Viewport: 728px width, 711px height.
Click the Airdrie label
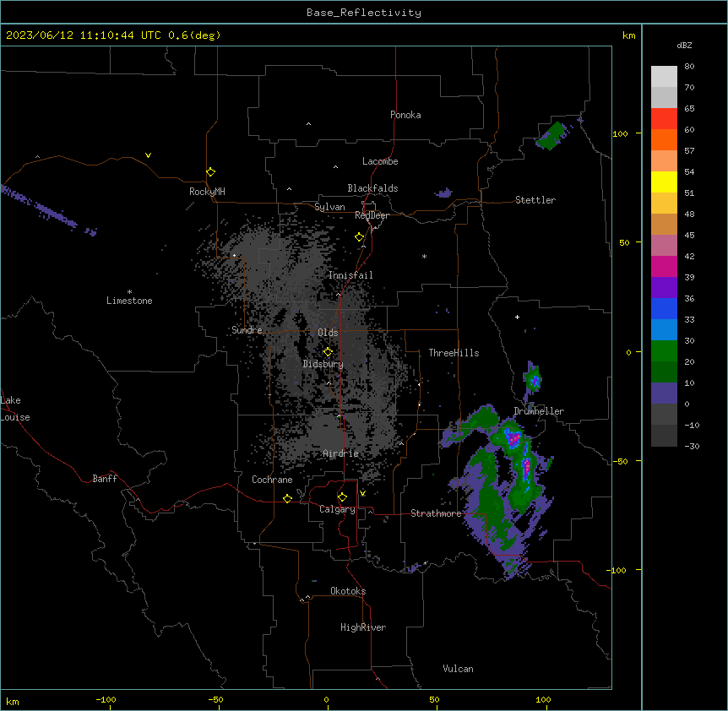point(341,453)
